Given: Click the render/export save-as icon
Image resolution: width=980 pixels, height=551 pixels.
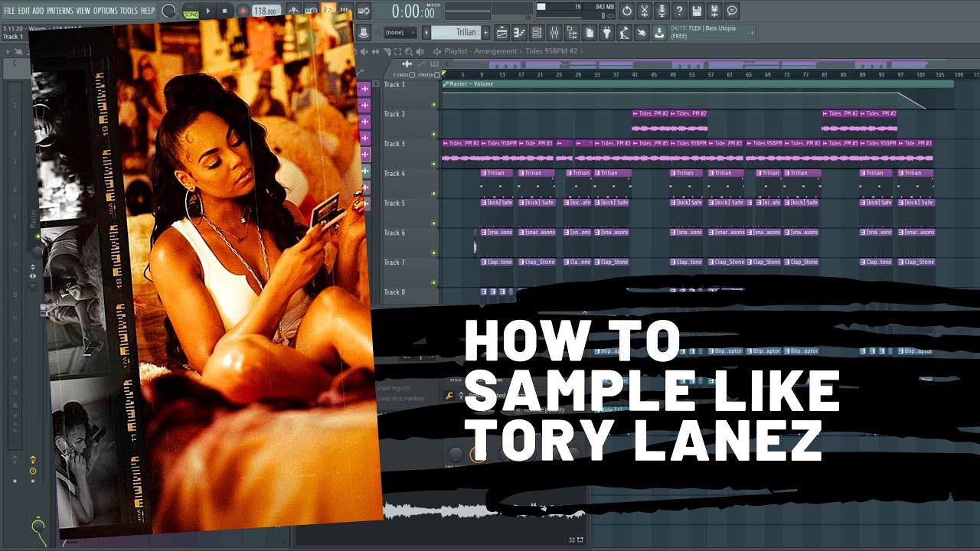Looking at the screenshot, I should coord(714,11).
